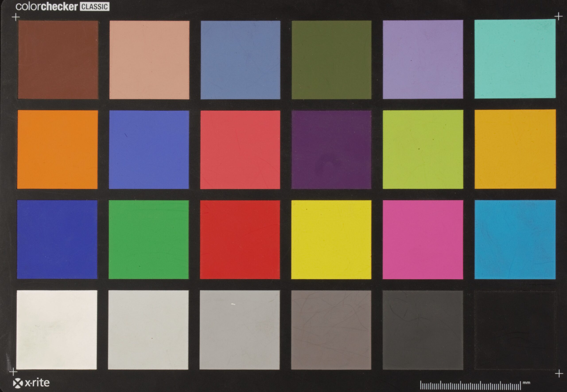Click the green color patch
567x392 pixels.
(x=149, y=240)
